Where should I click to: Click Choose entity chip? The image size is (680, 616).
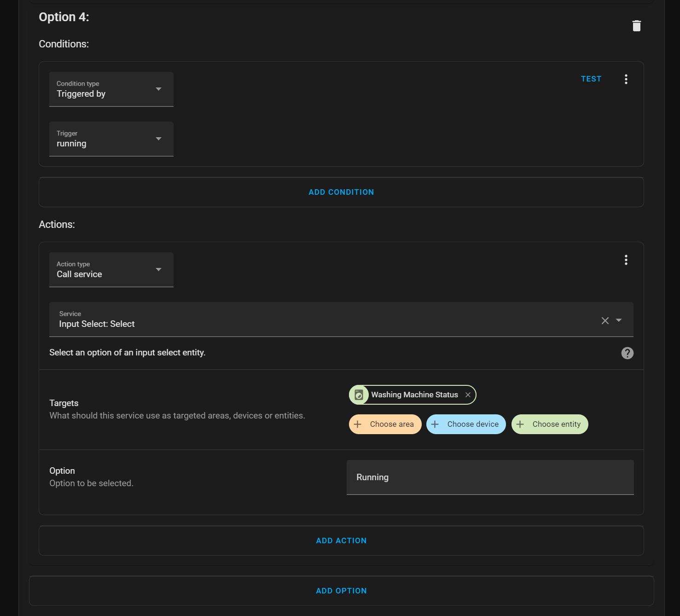tap(550, 424)
